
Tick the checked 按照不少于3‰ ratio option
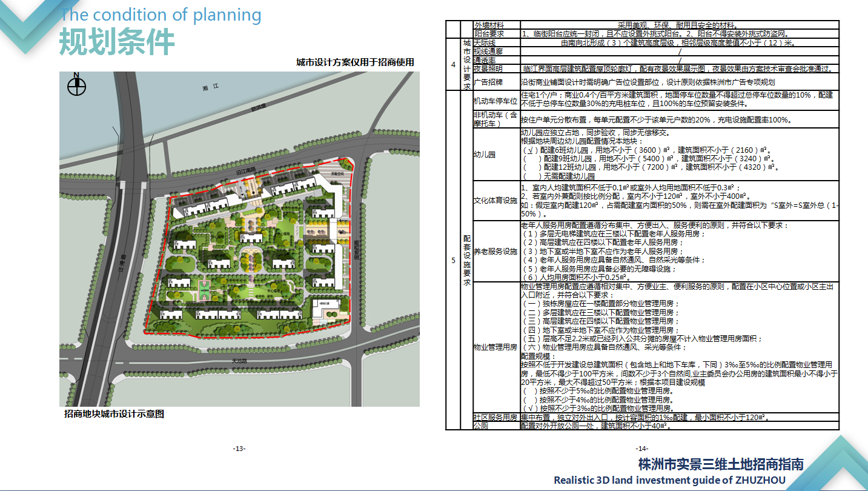tap(530, 408)
